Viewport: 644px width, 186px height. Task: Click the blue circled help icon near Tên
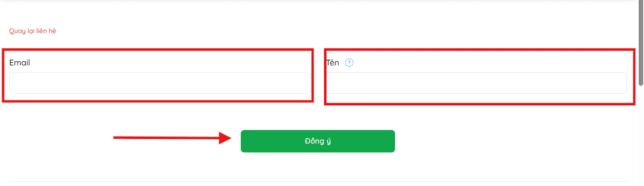point(349,63)
